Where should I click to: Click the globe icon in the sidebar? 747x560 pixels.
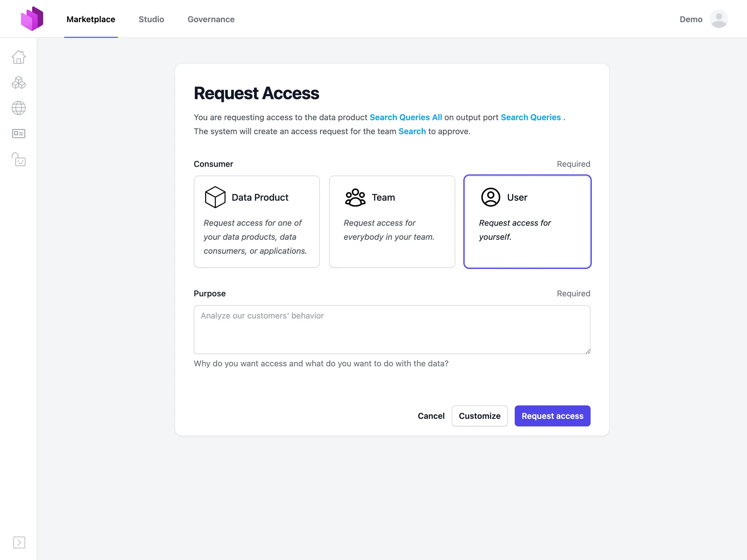(x=19, y=108)
